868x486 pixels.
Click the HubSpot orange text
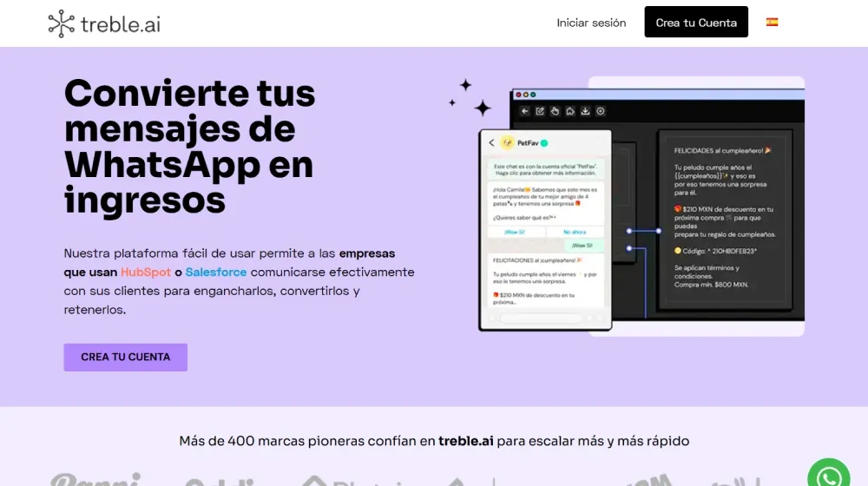point(146,272)
